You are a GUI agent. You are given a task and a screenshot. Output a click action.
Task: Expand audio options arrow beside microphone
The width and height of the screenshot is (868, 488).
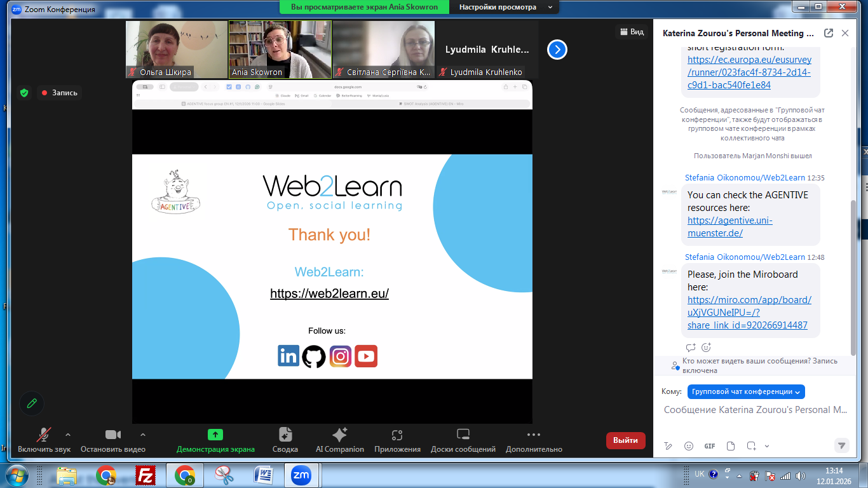pos(68,435)
